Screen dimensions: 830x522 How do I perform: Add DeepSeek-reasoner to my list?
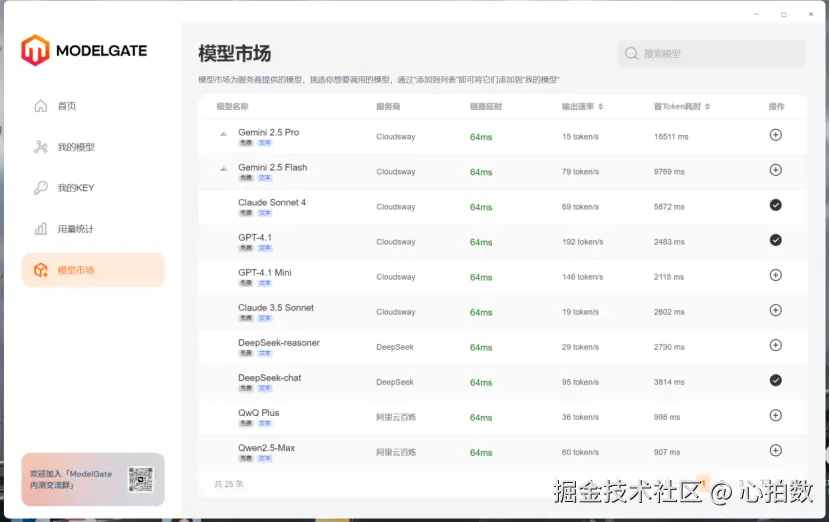(x=775, y=345)
